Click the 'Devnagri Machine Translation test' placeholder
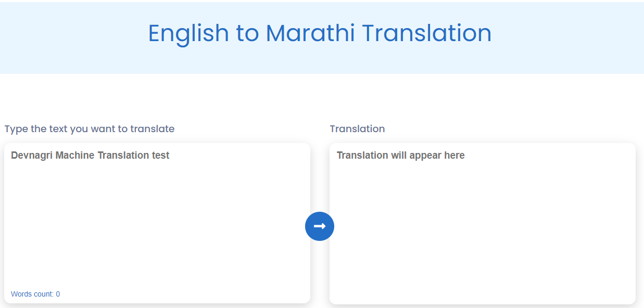Screen dimensions: 644x308 click(90, 156)
